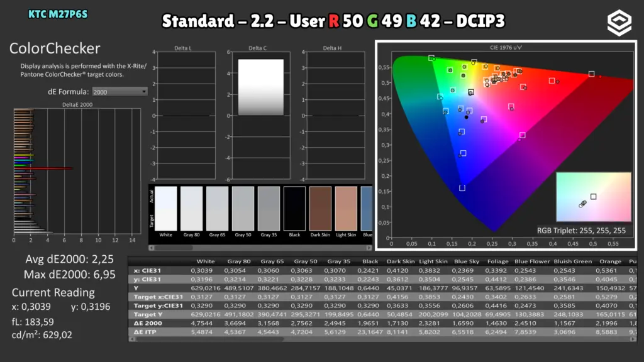Click the swatch strip scrollbar thumb
Screen dimensions: 644x362
(174, 248)
